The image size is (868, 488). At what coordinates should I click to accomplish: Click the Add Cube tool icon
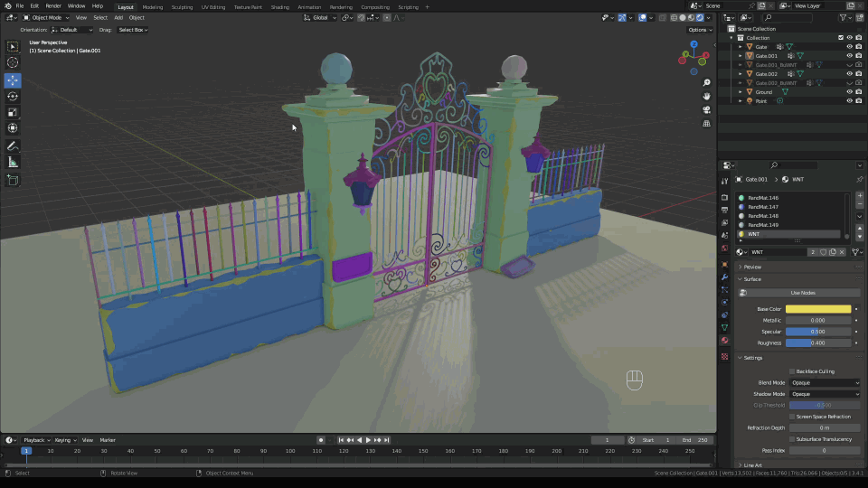[x=13, y=180]
